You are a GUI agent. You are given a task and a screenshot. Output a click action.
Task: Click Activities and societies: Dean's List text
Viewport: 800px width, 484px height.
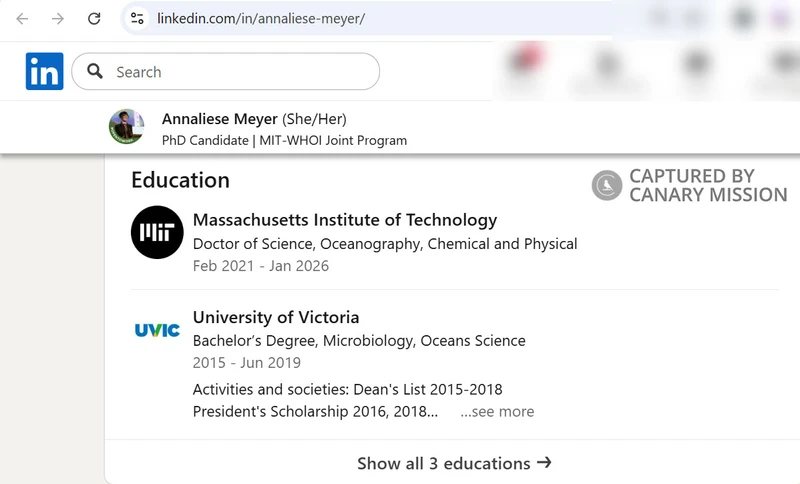click(347, 389)
